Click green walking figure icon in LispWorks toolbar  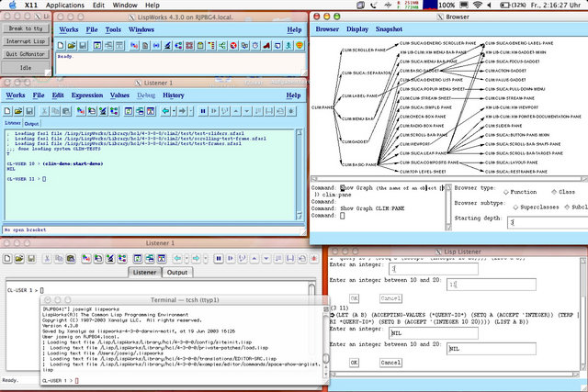pyautogui.click(x=288, y=45)
